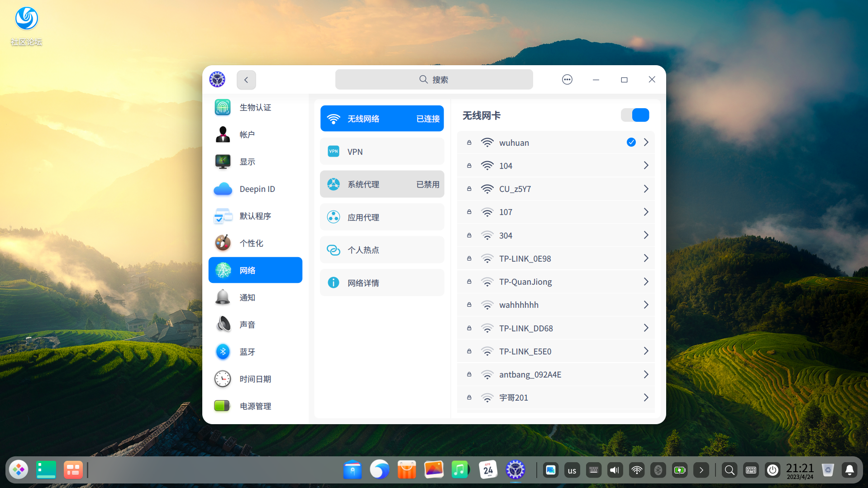Open the Music player from the dock
The image size is (868, 488).
click(460, 469)
